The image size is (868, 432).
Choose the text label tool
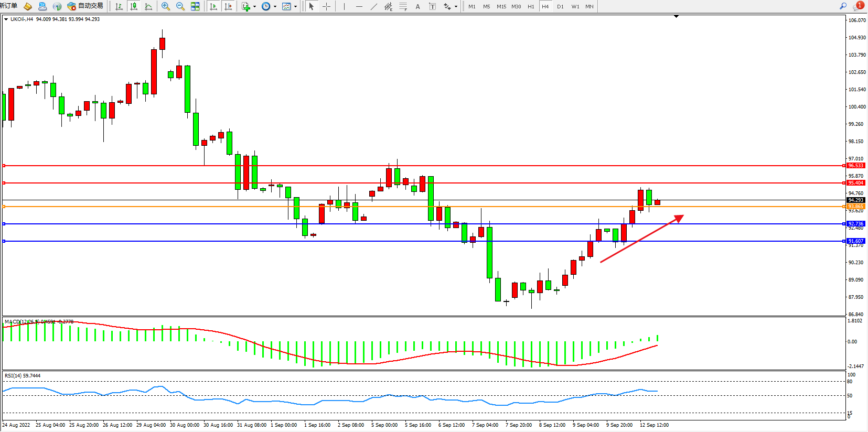tap(417, 6)
